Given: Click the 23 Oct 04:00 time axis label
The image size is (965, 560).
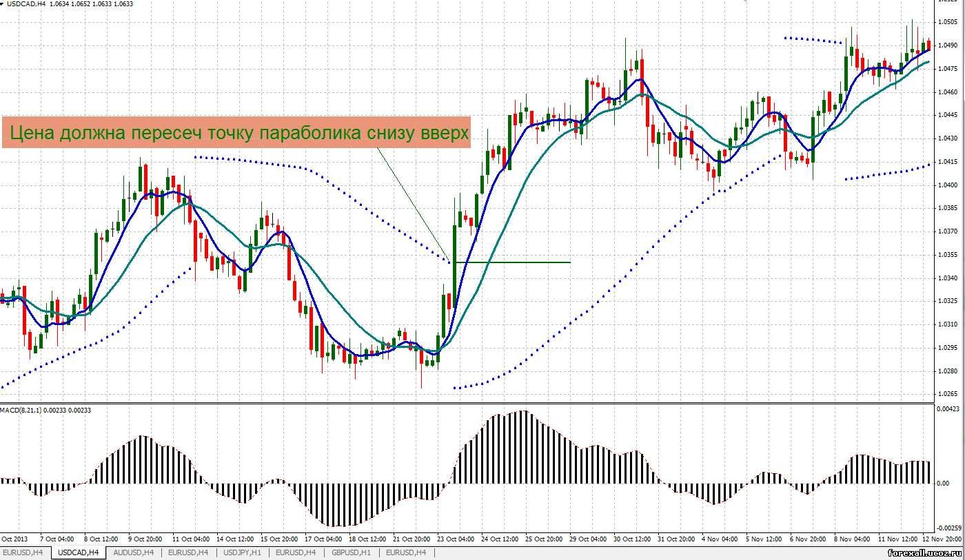Looking at the screenshot, I should [x=455, y=539].
